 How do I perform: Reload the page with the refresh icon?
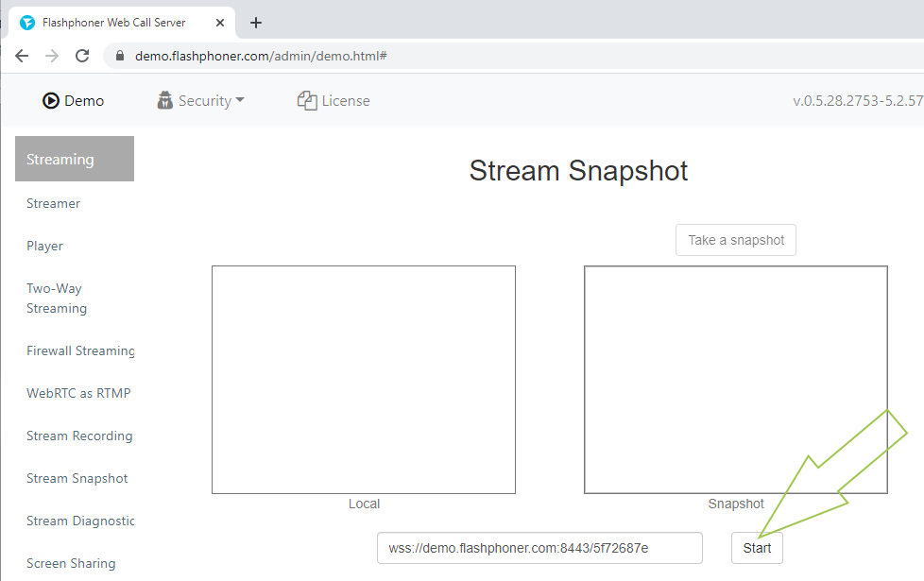82,56
